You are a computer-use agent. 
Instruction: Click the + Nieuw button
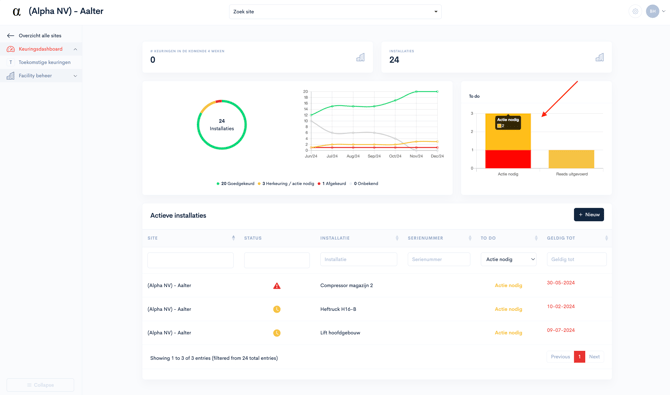click(x=589, y=215)
